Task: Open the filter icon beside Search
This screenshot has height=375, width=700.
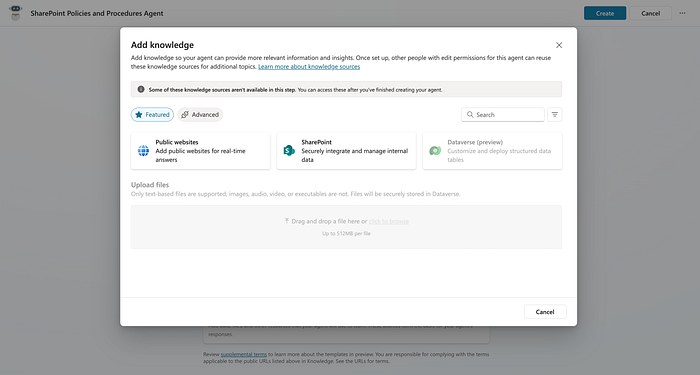Action: [554, 115]
